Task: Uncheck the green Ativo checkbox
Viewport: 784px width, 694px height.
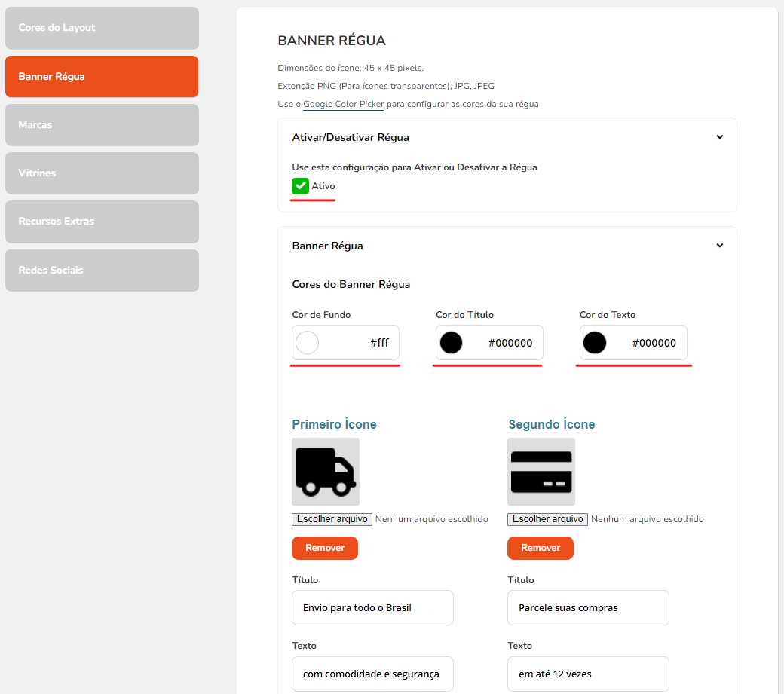Action: (300, 186)
